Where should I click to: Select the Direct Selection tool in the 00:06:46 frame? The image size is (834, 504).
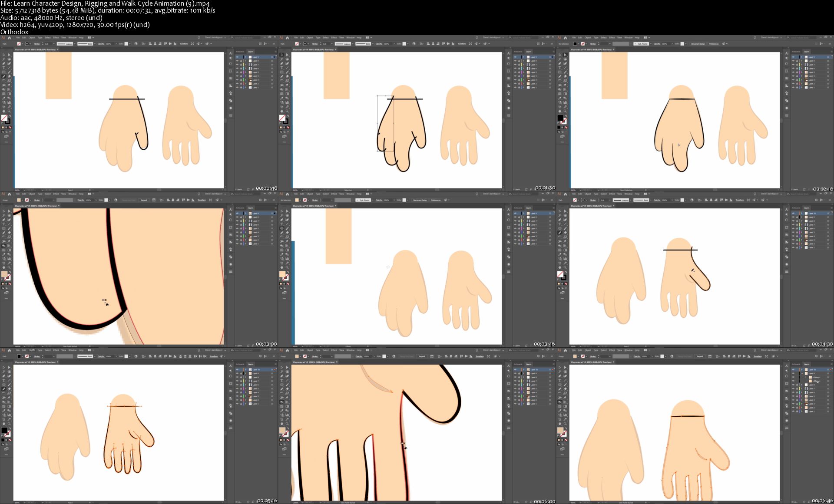point(565,367)
